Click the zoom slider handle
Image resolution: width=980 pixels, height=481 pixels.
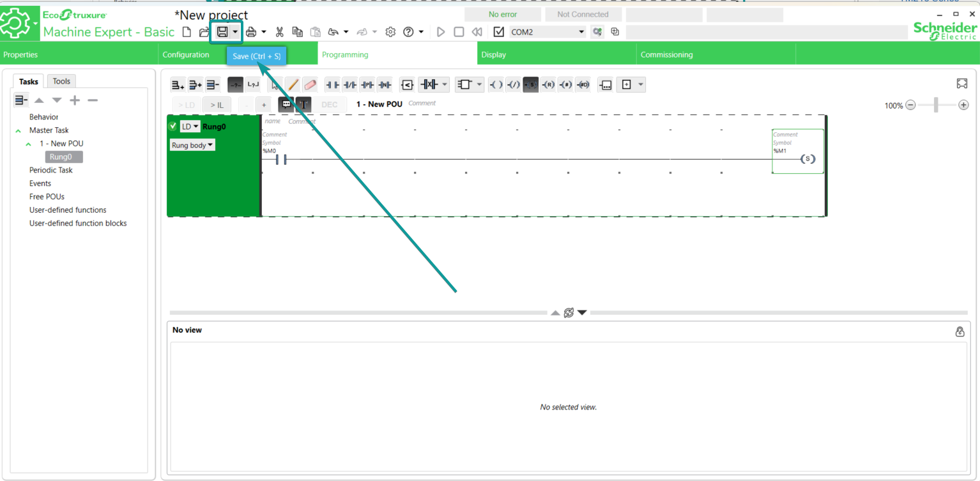(936, 105)
